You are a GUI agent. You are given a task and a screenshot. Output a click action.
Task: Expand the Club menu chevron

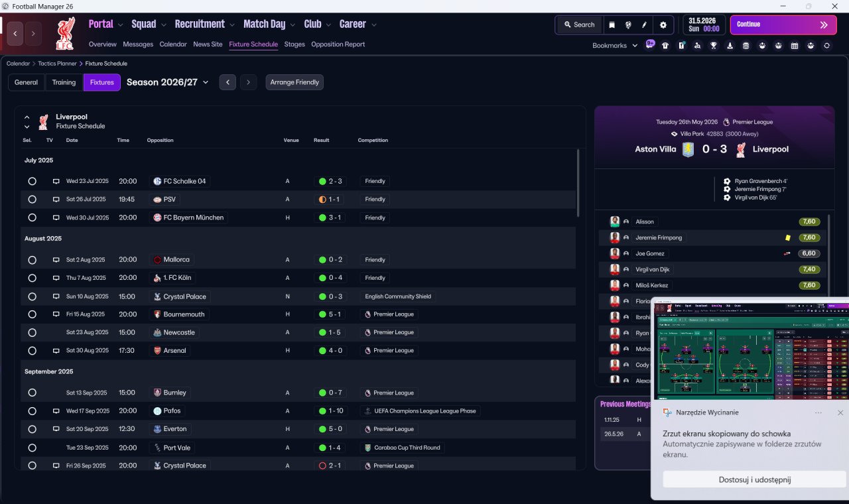328,25
